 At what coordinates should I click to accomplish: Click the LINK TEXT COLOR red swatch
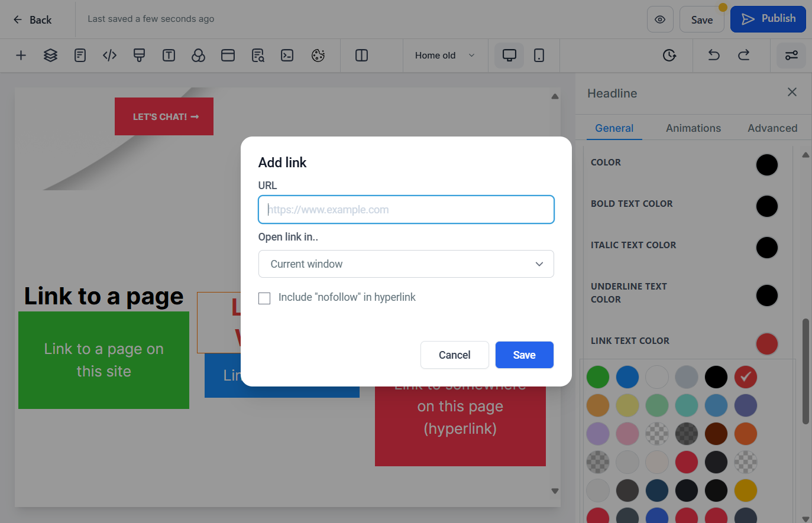(767, 344)
